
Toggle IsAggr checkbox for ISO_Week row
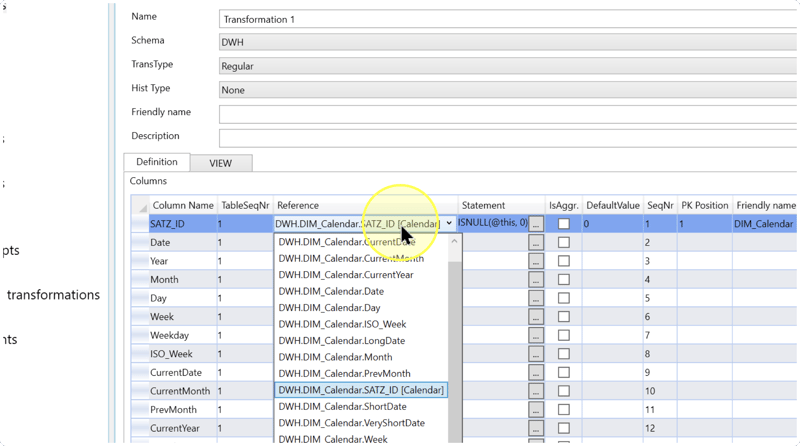564,354
